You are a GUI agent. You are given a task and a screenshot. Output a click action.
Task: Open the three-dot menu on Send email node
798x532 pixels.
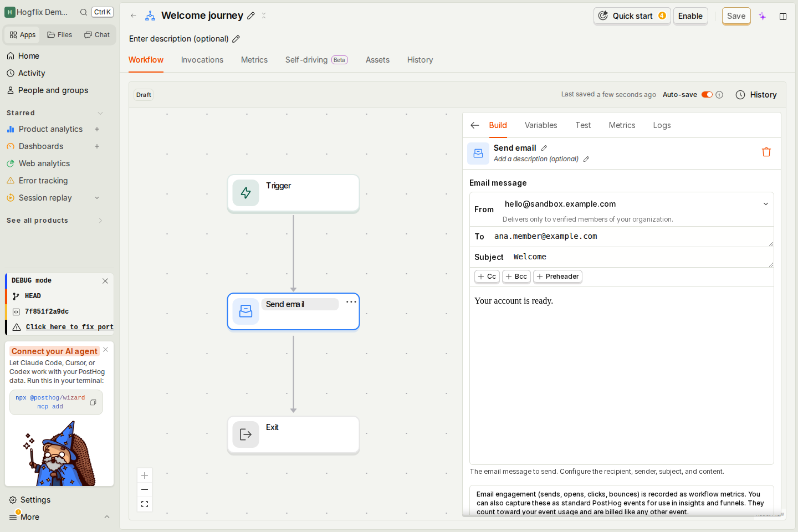[351, 302]
